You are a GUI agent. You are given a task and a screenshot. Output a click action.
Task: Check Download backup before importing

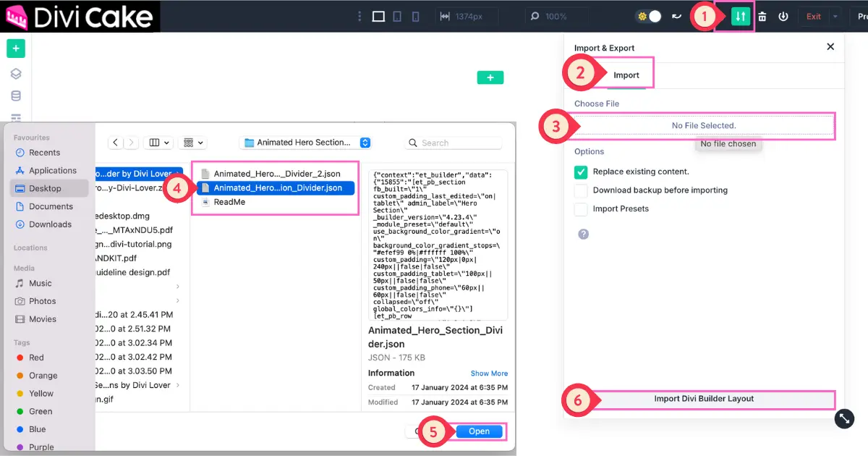point(581,190)
